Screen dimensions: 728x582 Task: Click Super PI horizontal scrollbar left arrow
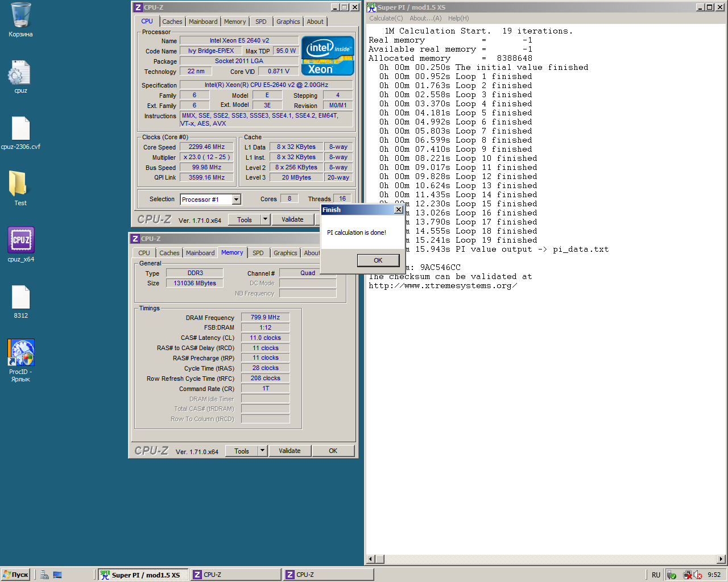[371, 559]
